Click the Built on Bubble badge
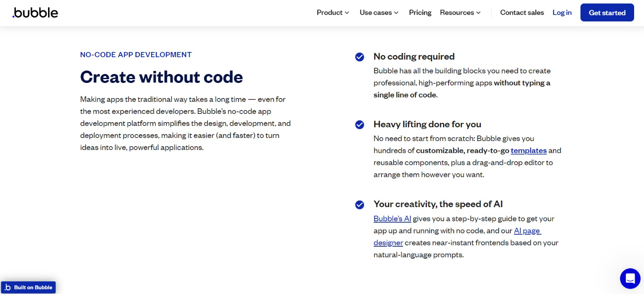Image resolution: width=644 pixels, height=294 pixels. 28,287
